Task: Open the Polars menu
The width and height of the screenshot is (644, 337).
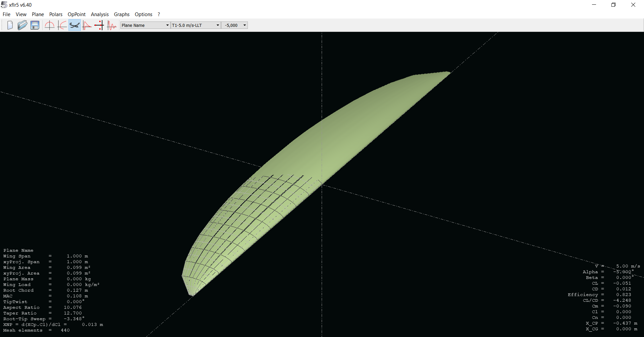Action: pos(56,14)
